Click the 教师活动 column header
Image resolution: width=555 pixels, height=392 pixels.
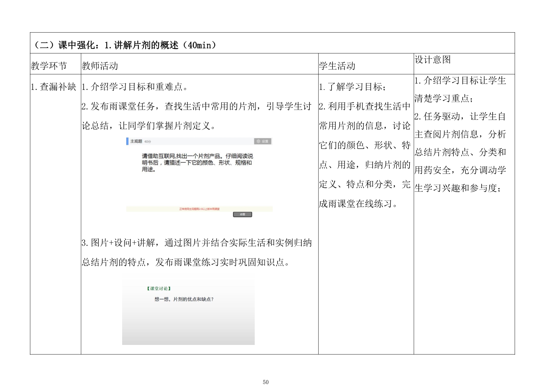100,66
